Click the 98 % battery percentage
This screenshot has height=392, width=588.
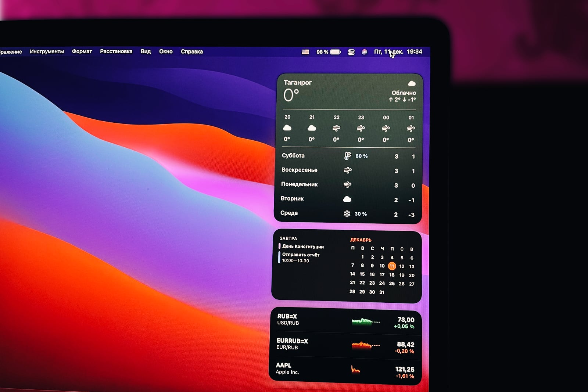click(x=322, y=52)
